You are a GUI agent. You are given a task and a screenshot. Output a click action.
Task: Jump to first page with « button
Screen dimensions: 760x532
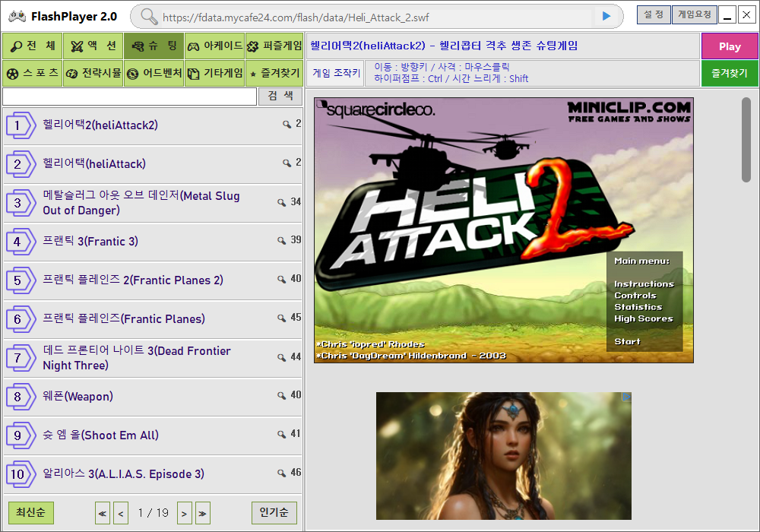click(x=103, y=514)
